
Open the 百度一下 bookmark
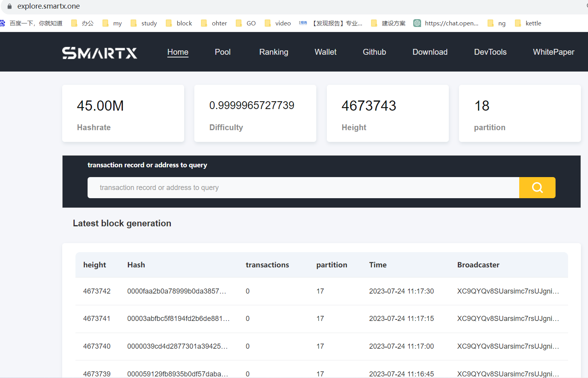(31, 23)
